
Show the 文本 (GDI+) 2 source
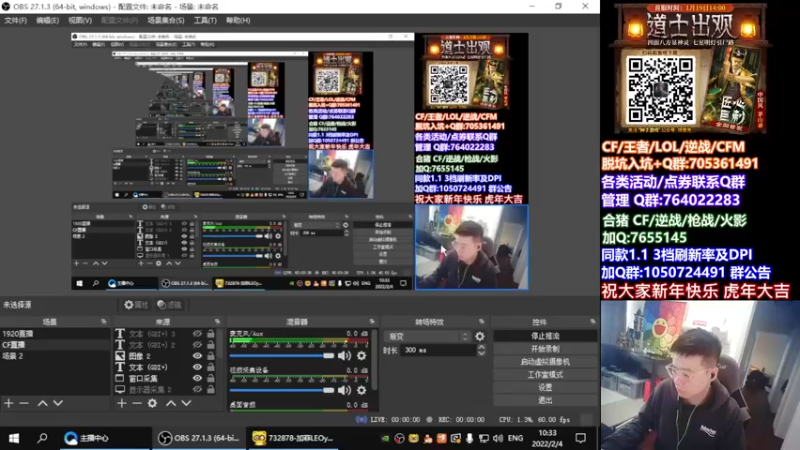pos(197,344)
